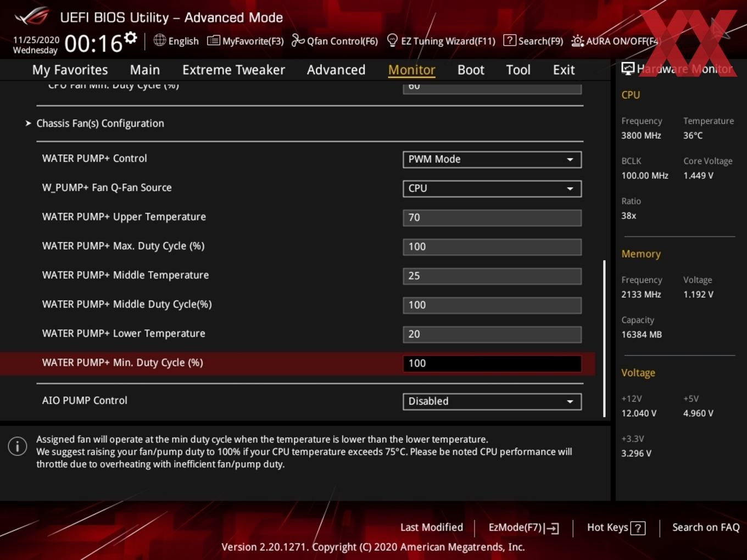Image resolution: width=747 pixels, height=560 pixels.
Task: Click the settings list scrollbar
Action: [604, 338]
